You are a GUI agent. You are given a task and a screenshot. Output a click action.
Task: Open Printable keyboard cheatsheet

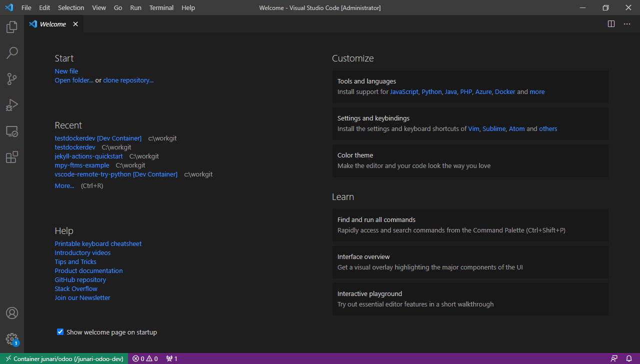click(98, 243)
